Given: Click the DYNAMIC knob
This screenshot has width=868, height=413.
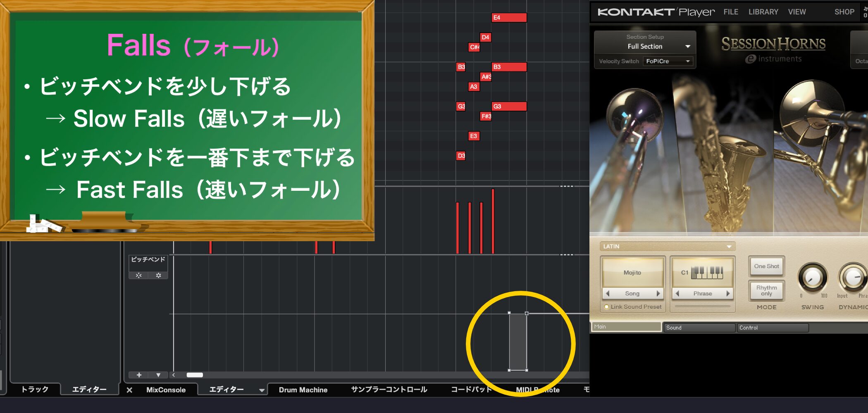Looking at the screenshot, I should pyautogui.click(x=853, y=278).
